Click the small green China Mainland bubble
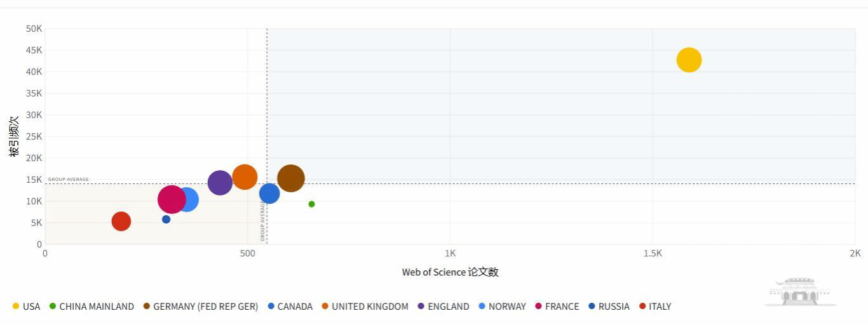Image resolution: width=868 pixels, height=325 pixels. [x=311, y=204]
